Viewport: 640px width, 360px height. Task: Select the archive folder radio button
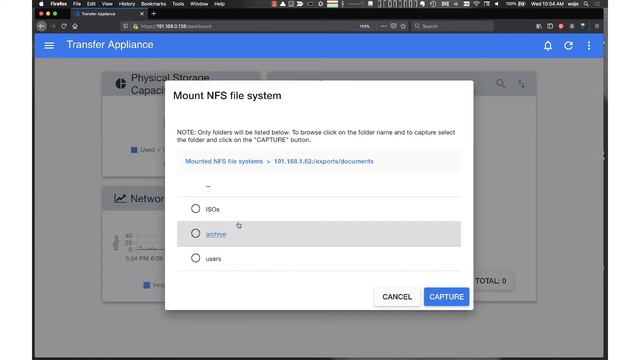pos(196,233)
